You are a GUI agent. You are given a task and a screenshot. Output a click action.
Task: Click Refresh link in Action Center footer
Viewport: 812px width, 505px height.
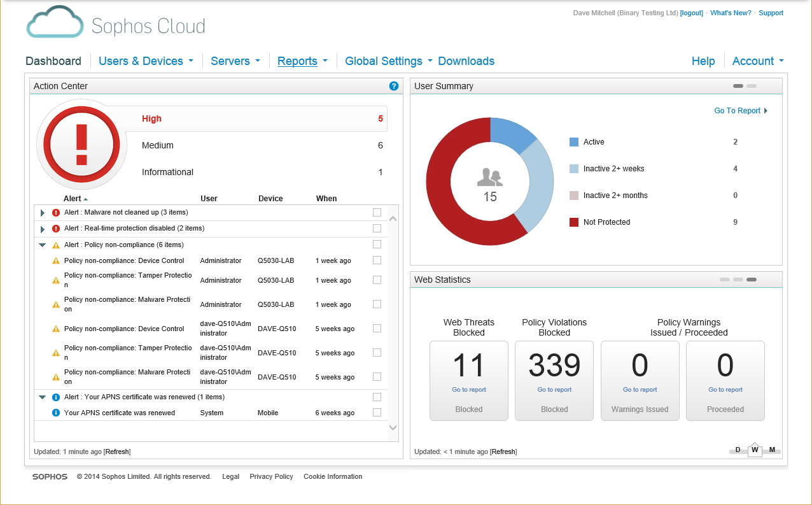[x=117, y=452]
